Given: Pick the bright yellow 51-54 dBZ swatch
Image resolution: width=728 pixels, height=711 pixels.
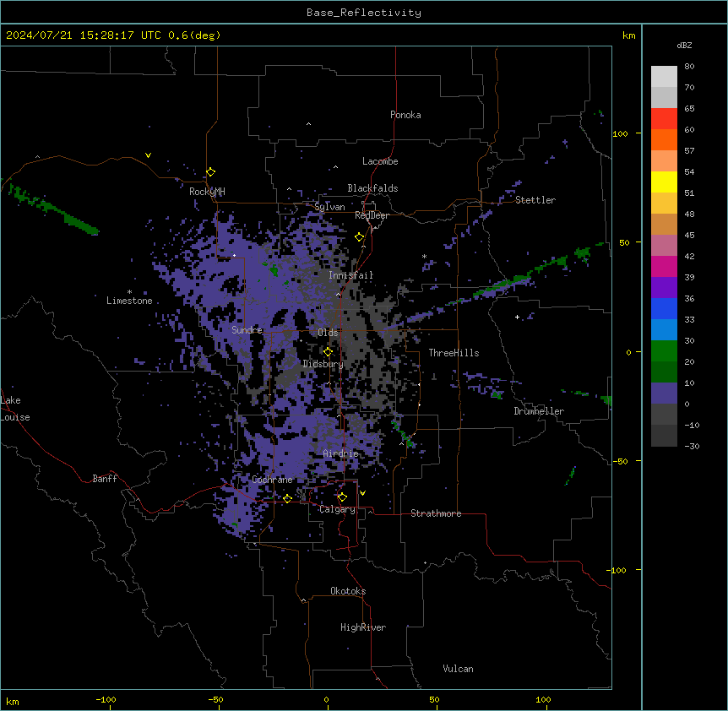Looking at the screenshot, I should point(664,182).
